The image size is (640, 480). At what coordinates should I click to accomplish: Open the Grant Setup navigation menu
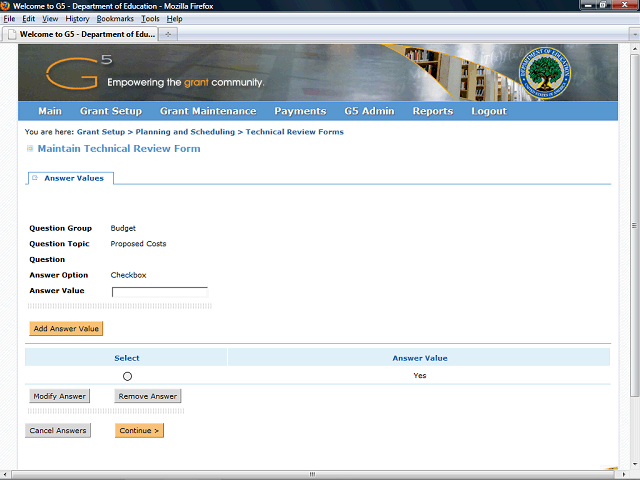tap(111, 111)
